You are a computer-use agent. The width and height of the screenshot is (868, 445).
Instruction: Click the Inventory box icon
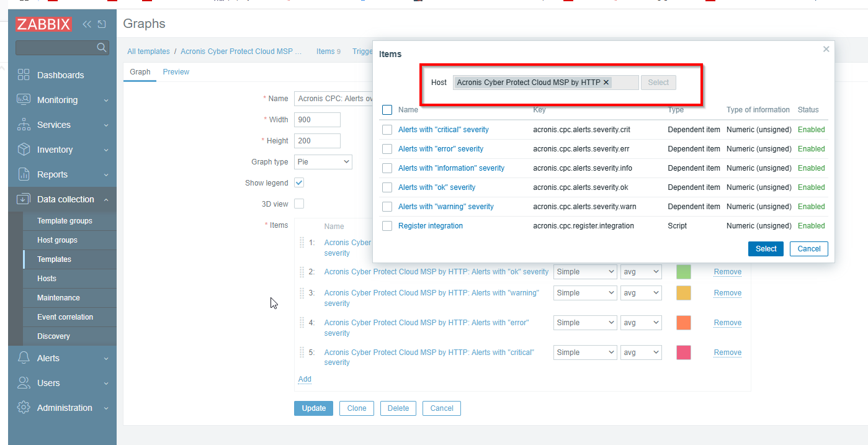(x=24, y=150)
